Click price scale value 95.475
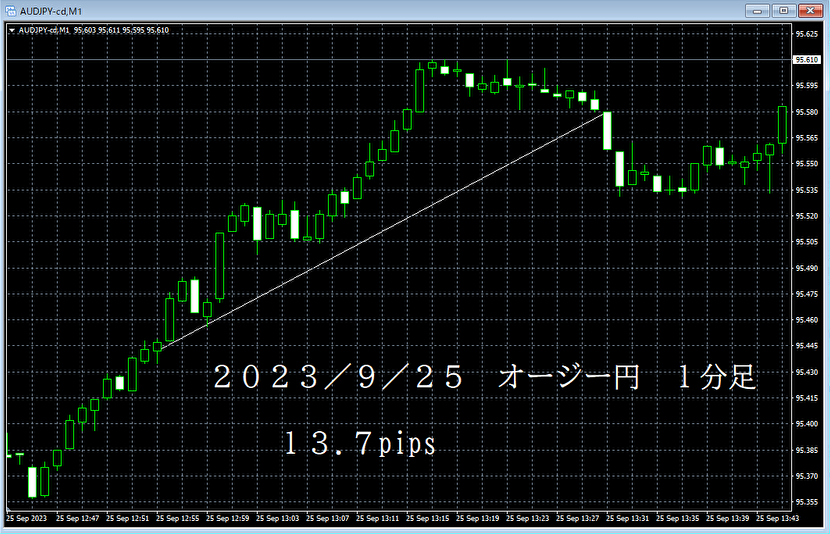The height and width of the screenshot is (534, 830). [x=807, y=294]
